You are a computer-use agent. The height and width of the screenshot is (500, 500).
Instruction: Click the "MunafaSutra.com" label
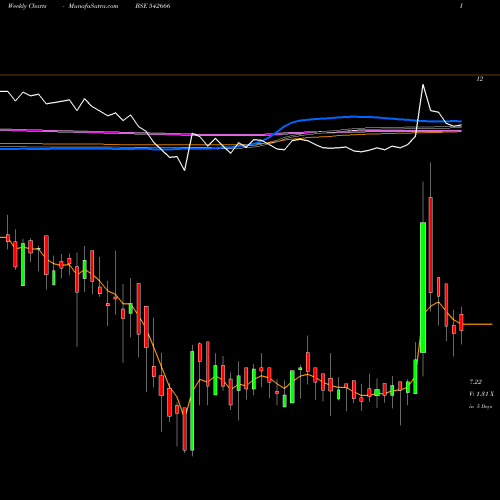(x=93, y=6)
